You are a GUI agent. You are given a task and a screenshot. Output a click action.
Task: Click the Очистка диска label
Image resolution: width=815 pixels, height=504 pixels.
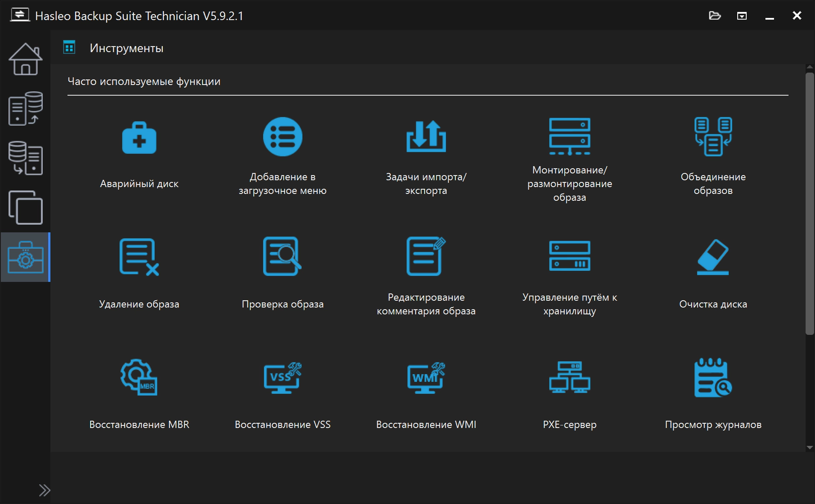713,304
